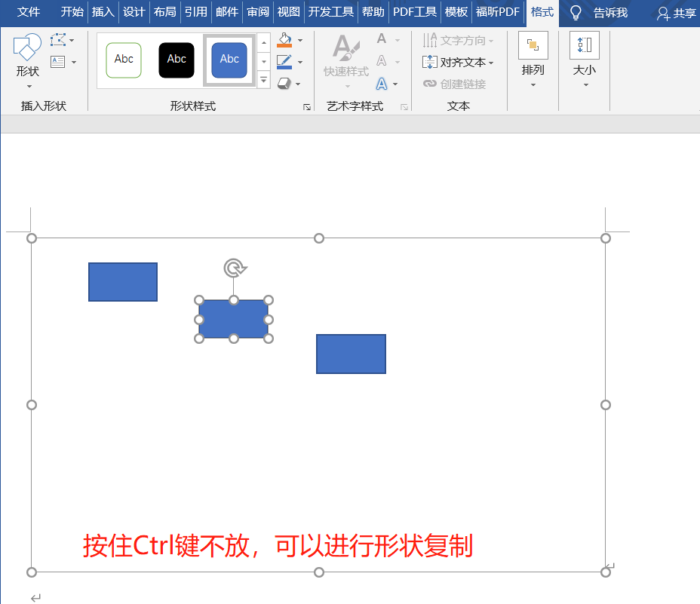Switch to 帮助 tab

(373, 11)
